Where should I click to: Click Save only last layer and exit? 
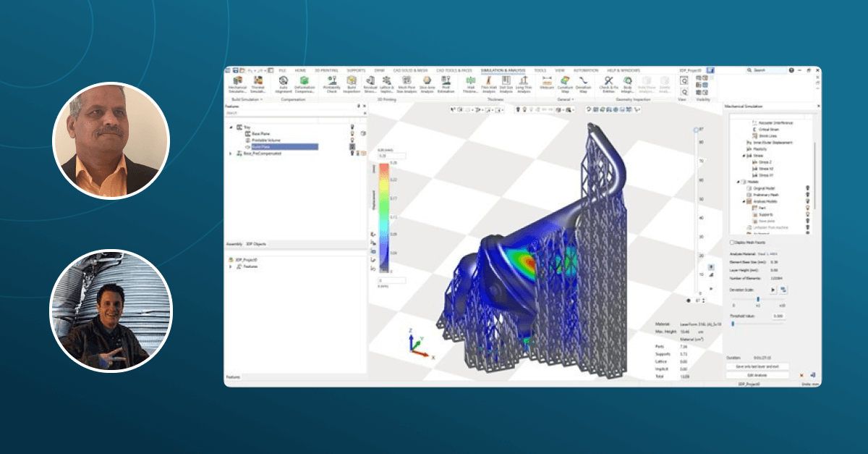tap(757, 366)
